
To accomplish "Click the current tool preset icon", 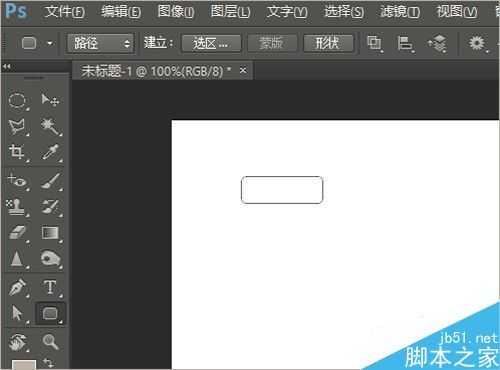I will point(29,43).
